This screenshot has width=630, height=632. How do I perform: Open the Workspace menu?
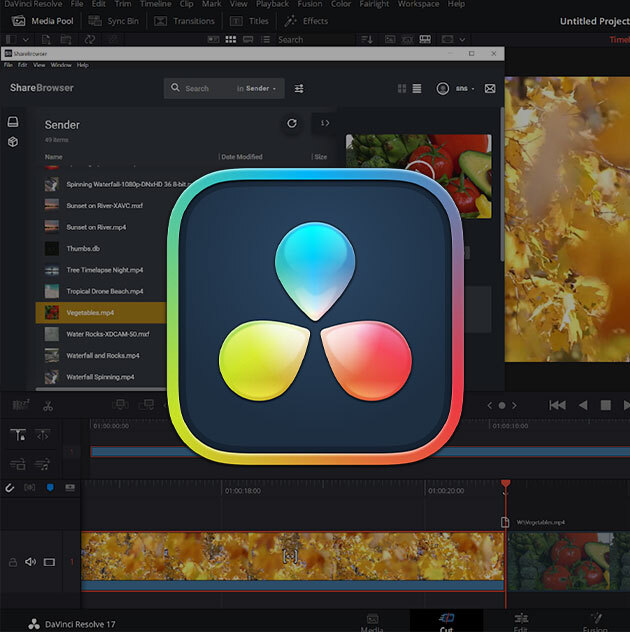click(418, 4)
